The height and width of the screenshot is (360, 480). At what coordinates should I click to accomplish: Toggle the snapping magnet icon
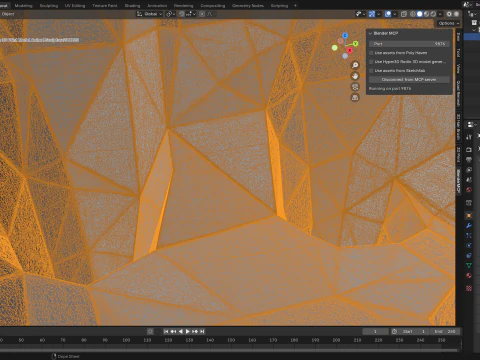tap(182, 14)
